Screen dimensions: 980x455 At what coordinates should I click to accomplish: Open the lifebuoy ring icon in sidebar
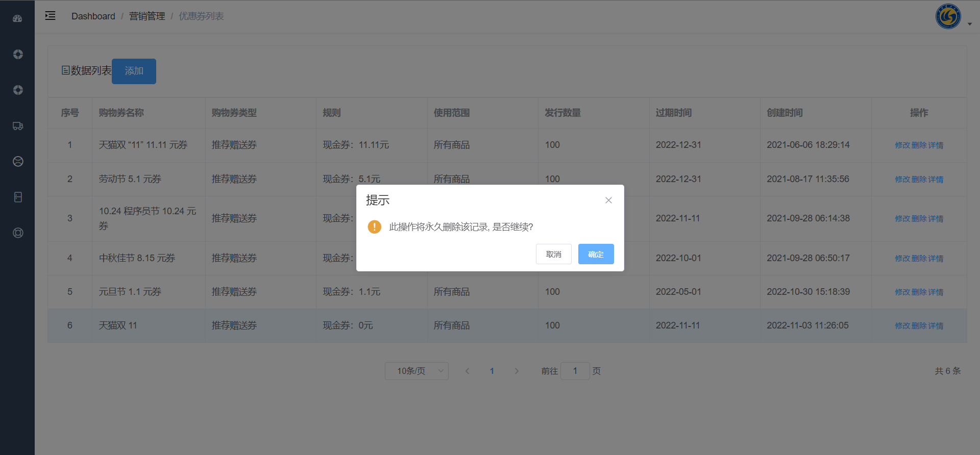pyautogui.click(x=17, y=233)
